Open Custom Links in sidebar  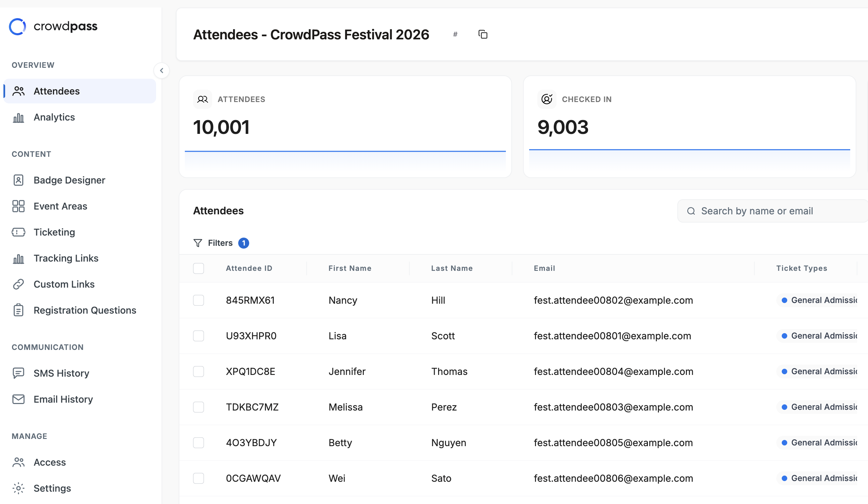[x=79, y=284]
